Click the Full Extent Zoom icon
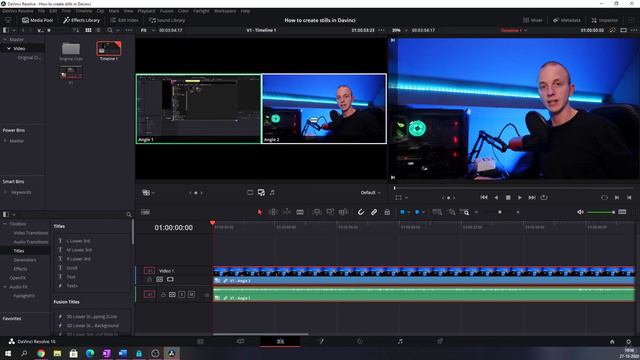 coord(437,212)
